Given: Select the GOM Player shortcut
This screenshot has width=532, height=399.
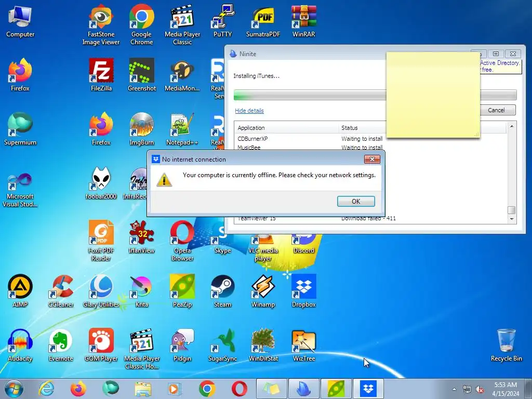Looking at the screenshot, I should [x=101, y=345].
